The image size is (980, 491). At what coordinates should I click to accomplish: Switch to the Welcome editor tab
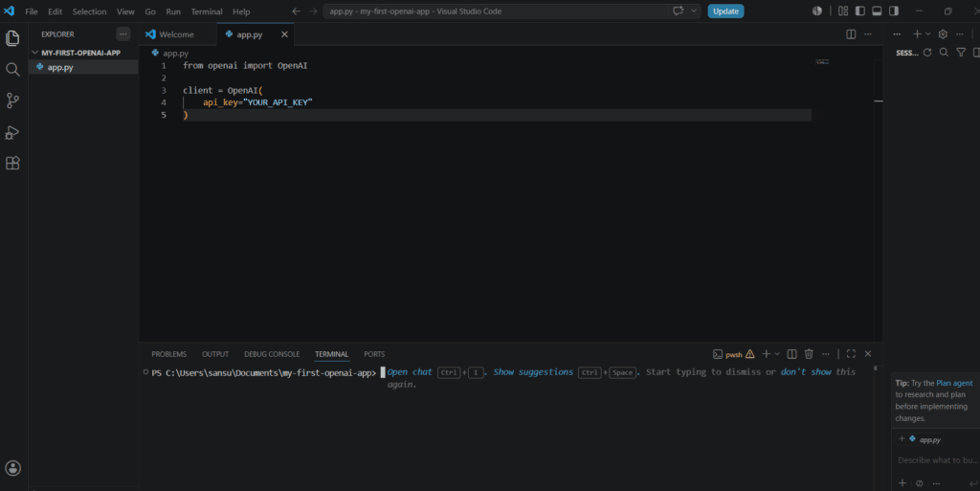click(177, 34)
